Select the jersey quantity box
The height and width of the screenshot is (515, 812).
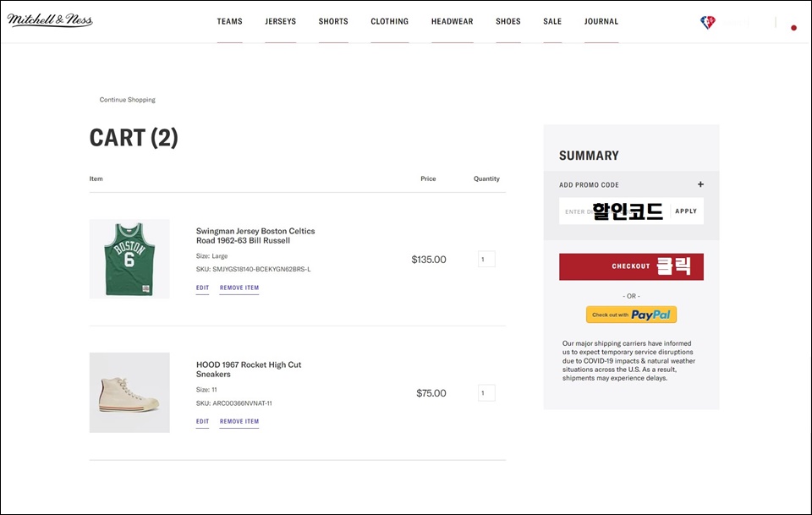point(486,259)
